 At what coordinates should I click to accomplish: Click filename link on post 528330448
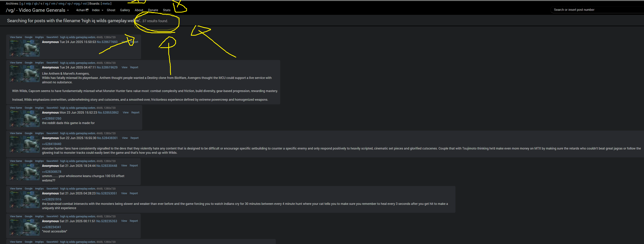78,161
